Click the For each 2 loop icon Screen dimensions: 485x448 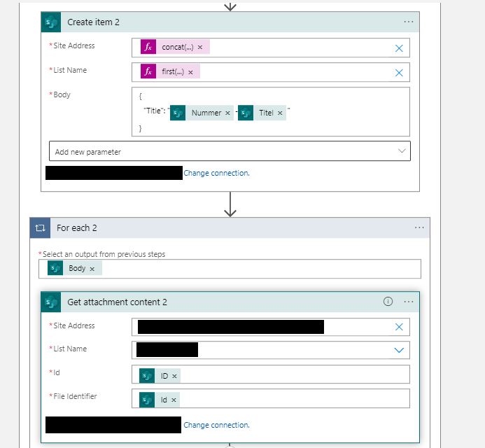(40, 228)
